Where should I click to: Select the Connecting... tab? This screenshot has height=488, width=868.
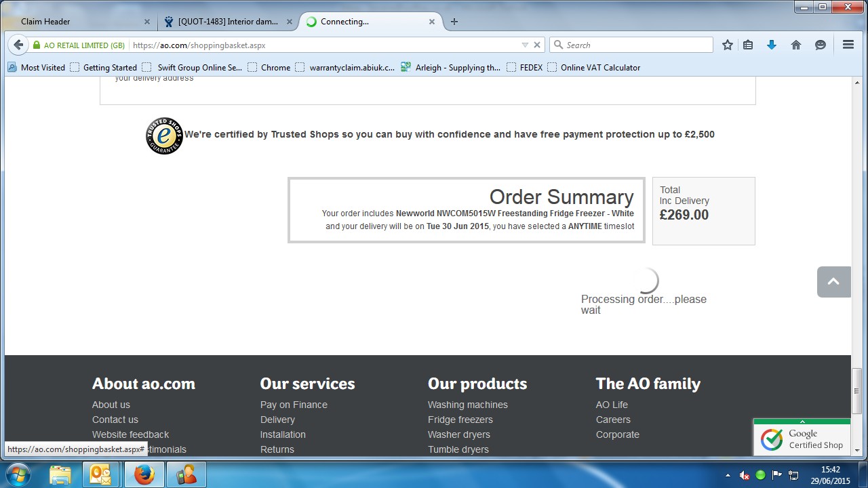coord(370,22)
